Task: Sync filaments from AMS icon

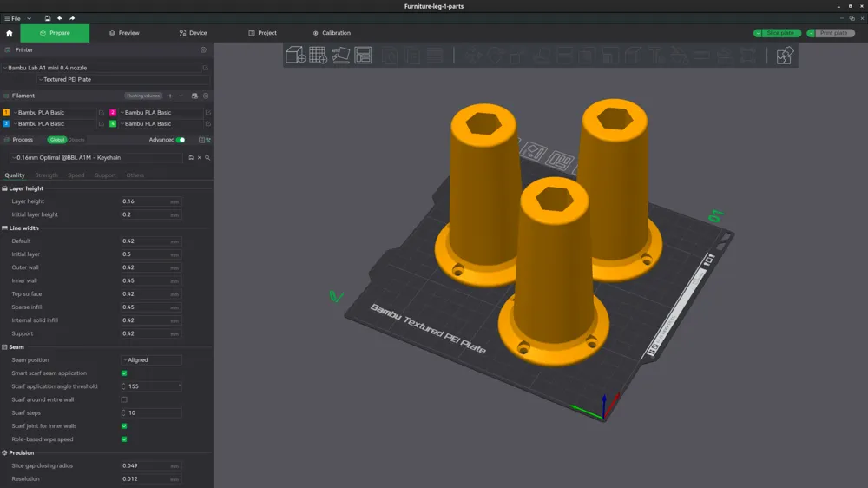Action: 194,96
